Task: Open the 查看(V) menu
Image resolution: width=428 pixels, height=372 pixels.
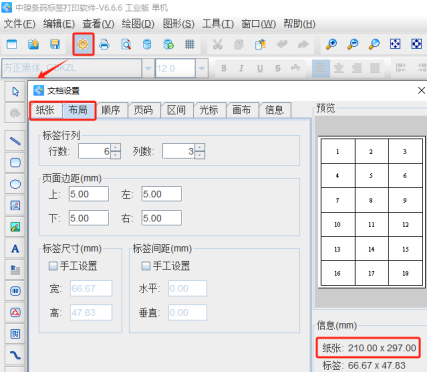Action: [x=98, y=24]
